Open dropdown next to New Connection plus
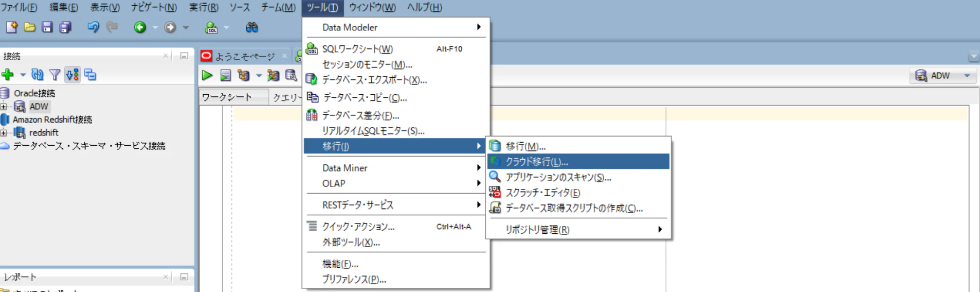Screen dimensions: 980x292 23,75
